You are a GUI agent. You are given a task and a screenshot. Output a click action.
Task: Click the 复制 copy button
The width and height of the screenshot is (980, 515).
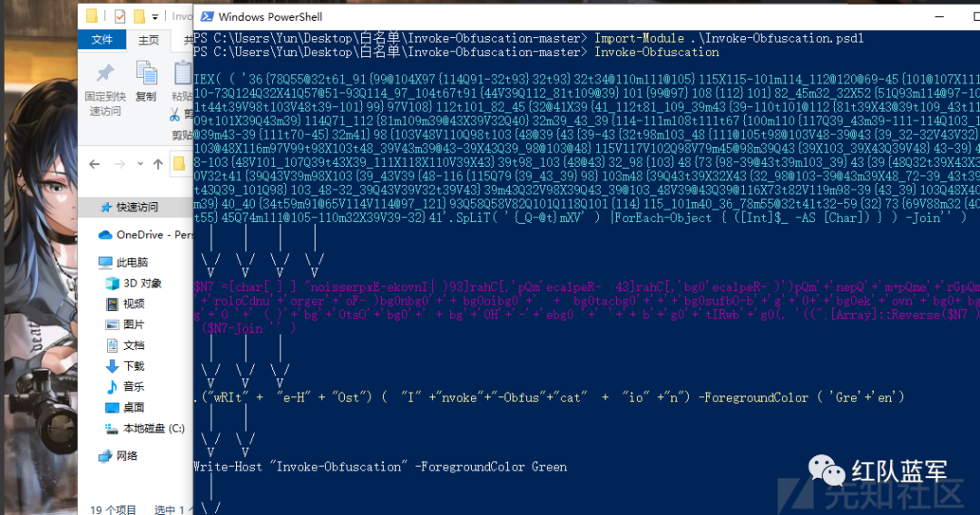pos(146,82)
